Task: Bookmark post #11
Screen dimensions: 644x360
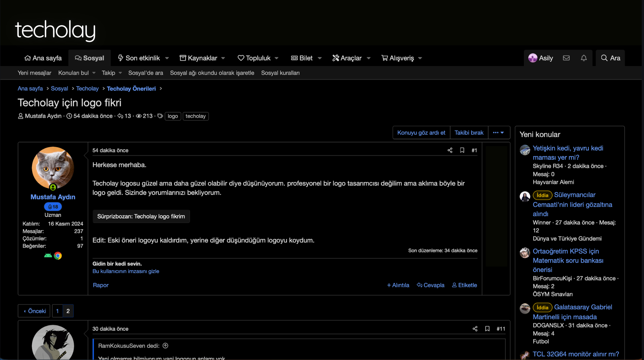Action: click(487, 329)
